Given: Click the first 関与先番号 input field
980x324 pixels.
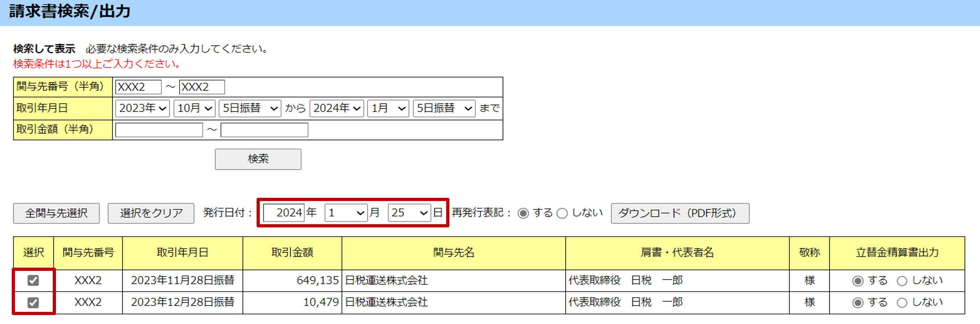Looking at the screenshot, I should (x=138, y=87).
